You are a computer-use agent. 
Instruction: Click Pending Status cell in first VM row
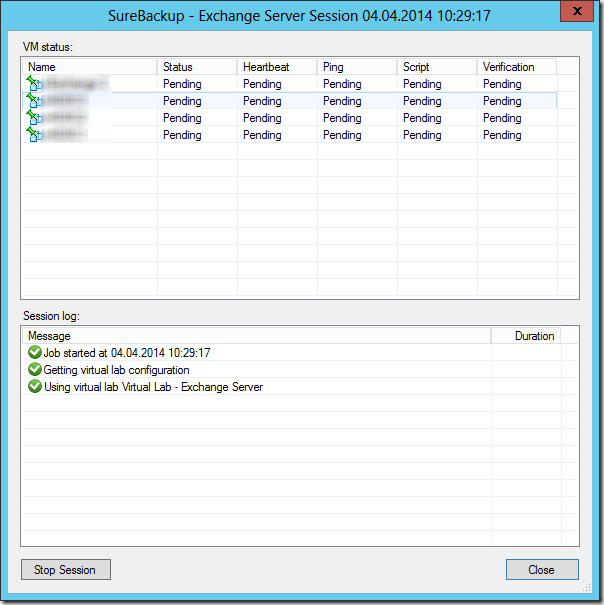click(x=182, y=84)
